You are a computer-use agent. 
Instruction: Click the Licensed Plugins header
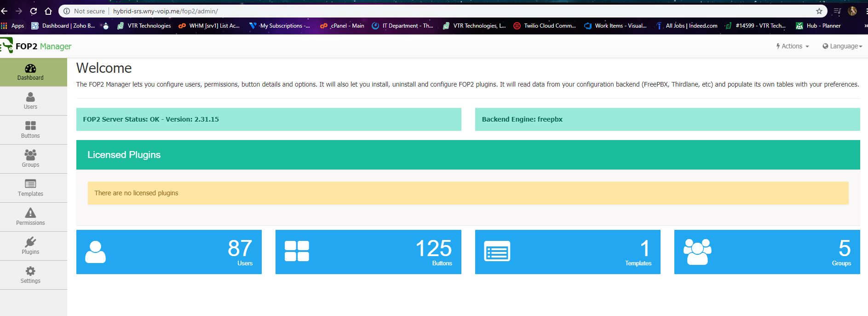468,155
